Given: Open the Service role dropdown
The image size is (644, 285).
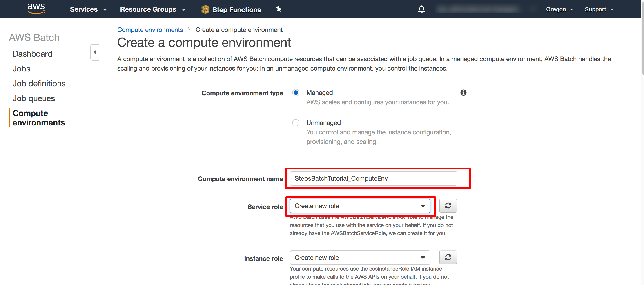Looking at the screenshot, I should click(360, 206).
